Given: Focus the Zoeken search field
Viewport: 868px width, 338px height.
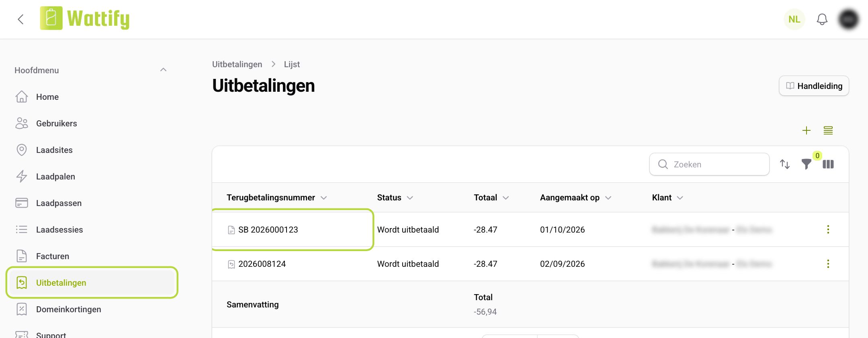Looking at the screenshot, I should 709,164.
